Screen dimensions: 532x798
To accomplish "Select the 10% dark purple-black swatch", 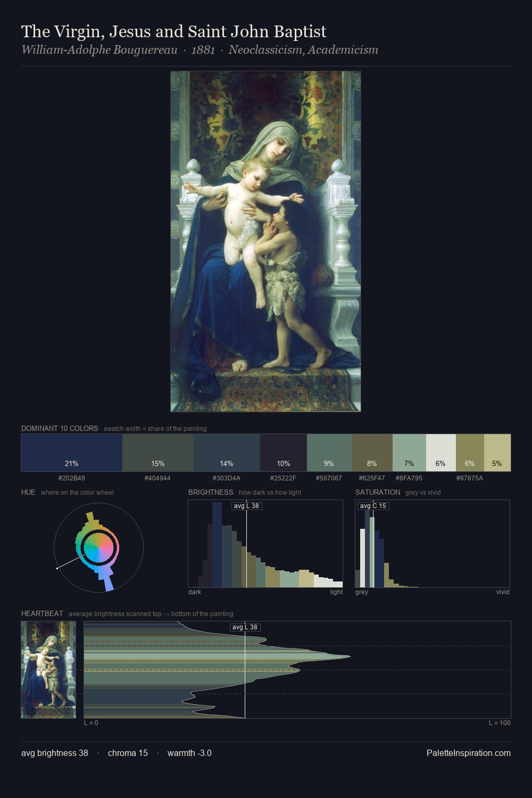I will [284, 453].
